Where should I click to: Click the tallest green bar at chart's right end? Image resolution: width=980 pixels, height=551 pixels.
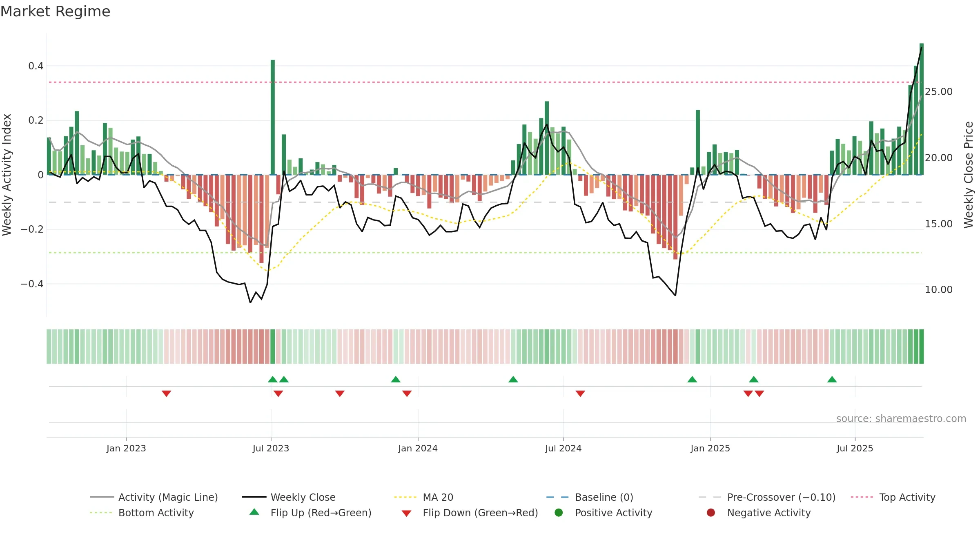coord(922,109)
